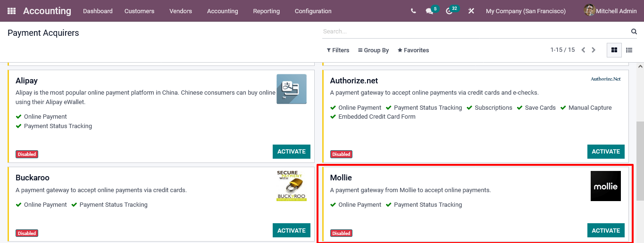The width and height of the screenshot is (644, 243).
Task: Click the Mollie card title
Action: click(341, 178)
